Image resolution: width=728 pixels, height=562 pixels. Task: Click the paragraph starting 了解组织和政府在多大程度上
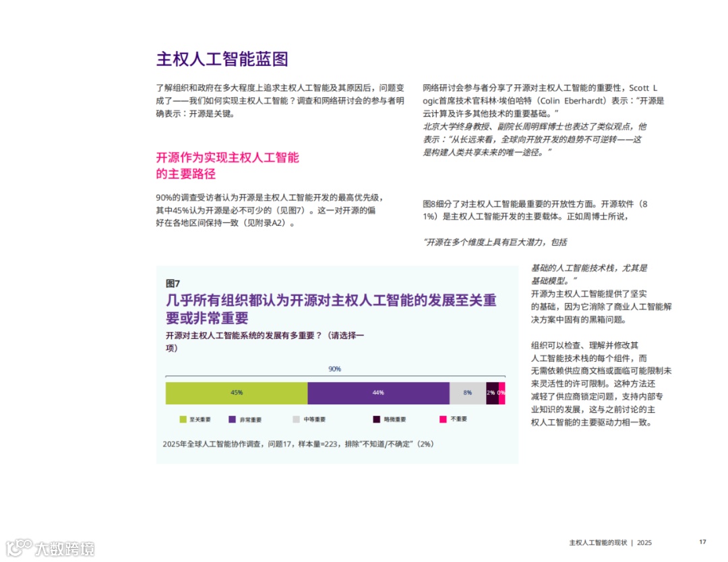click(x=280, y=100)
